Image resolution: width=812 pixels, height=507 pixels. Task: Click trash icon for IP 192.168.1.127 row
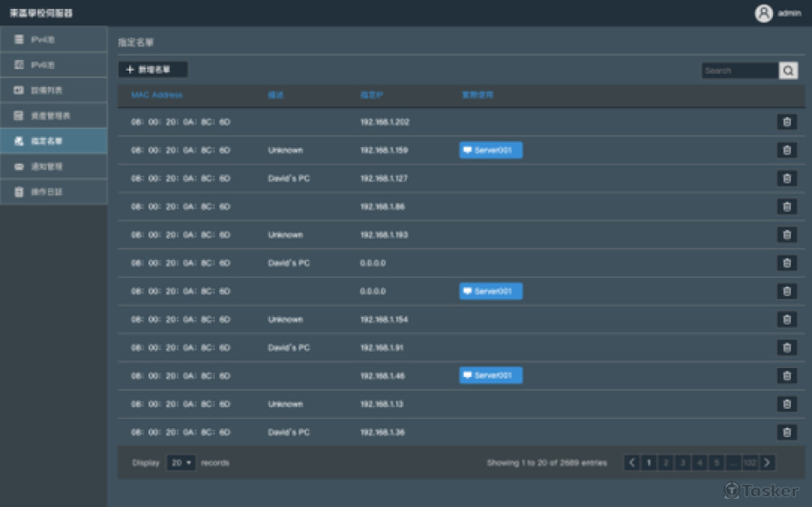pyautogui.click(x=786, y=179)
